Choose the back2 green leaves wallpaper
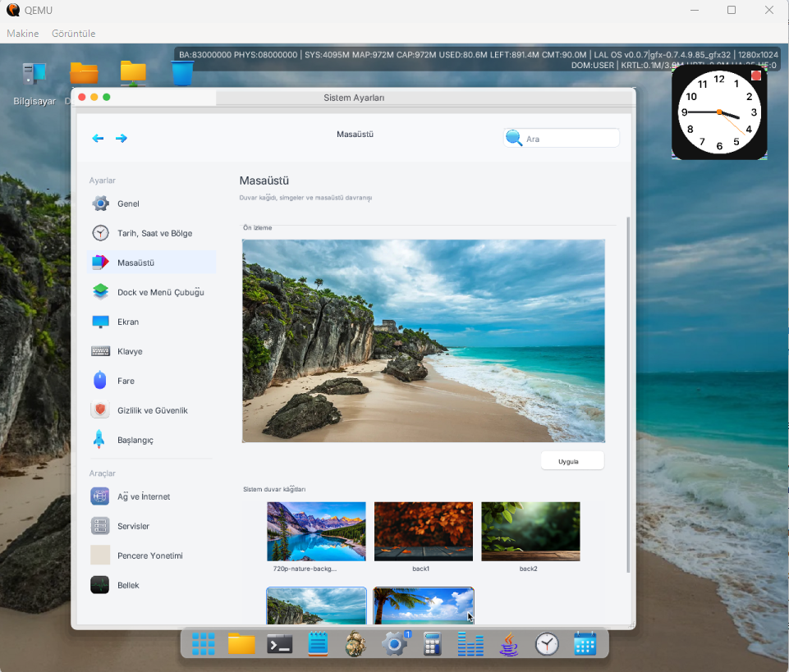 click(531, 531)
